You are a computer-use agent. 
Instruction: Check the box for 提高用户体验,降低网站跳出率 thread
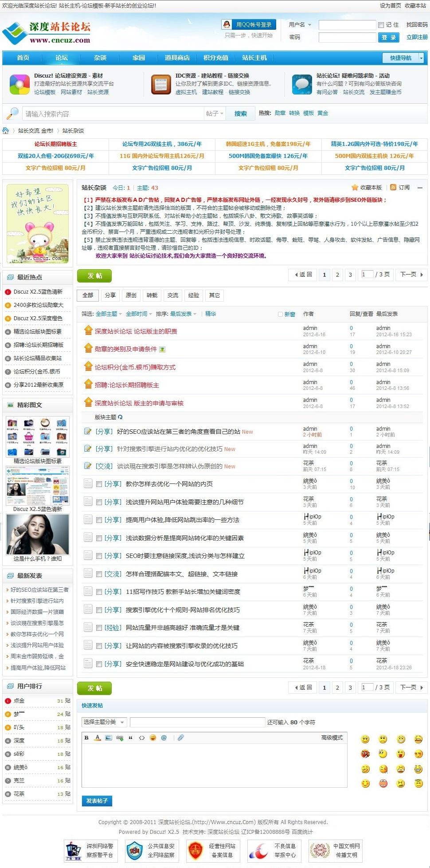tap(99, 520)
